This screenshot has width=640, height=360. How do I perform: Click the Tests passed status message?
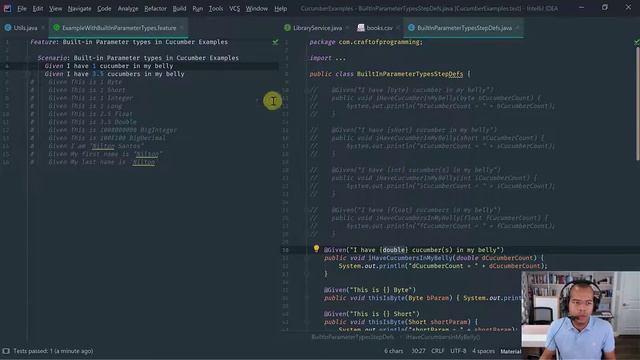[53, 351]
